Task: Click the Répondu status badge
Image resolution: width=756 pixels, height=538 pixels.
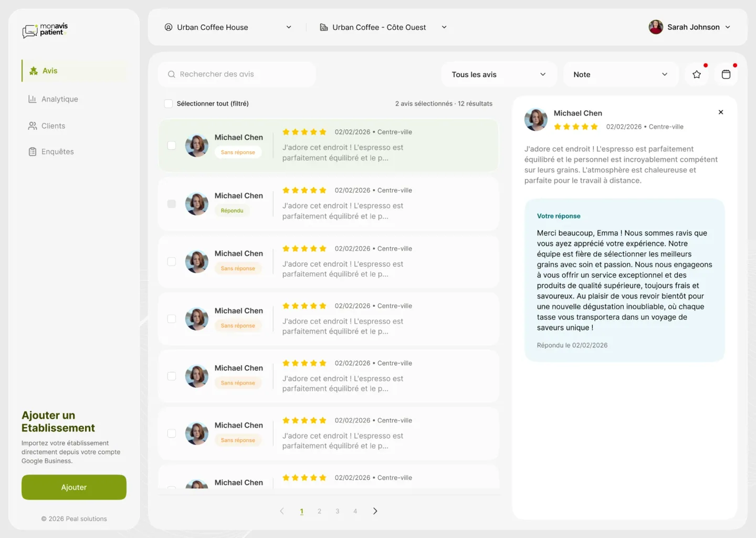Action: 232,211
